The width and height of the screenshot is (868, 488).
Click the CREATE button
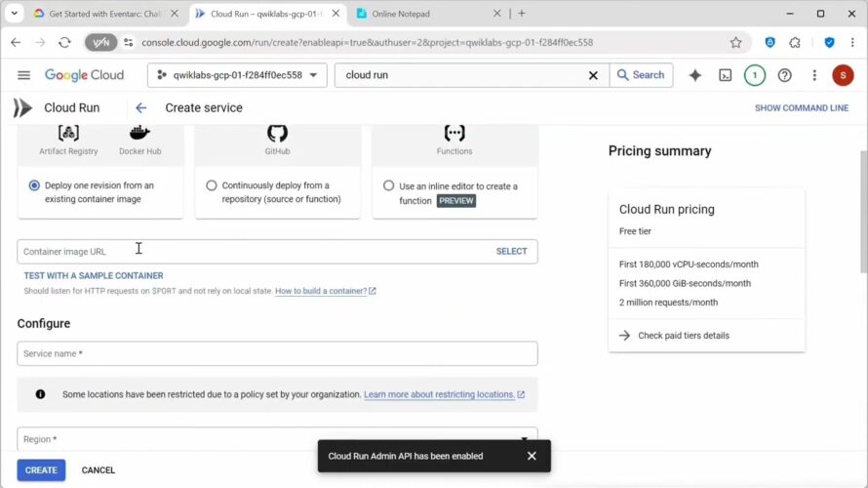[x=41, y=469]
